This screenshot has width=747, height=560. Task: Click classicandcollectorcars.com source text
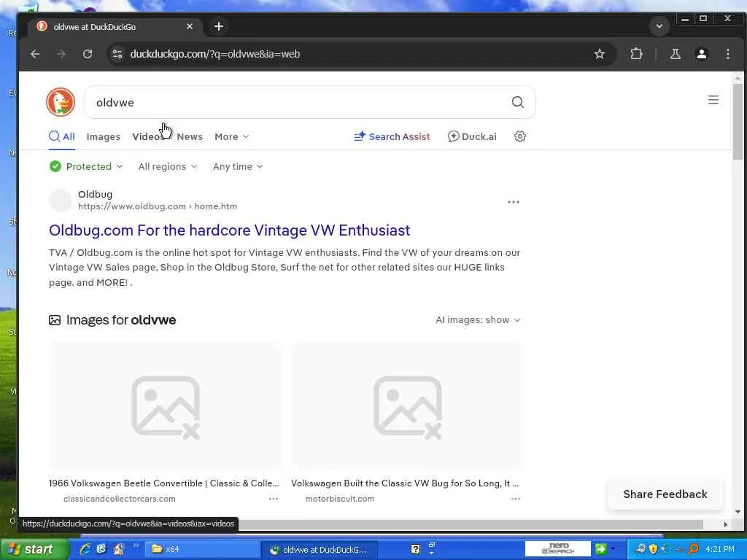point(119,499)
